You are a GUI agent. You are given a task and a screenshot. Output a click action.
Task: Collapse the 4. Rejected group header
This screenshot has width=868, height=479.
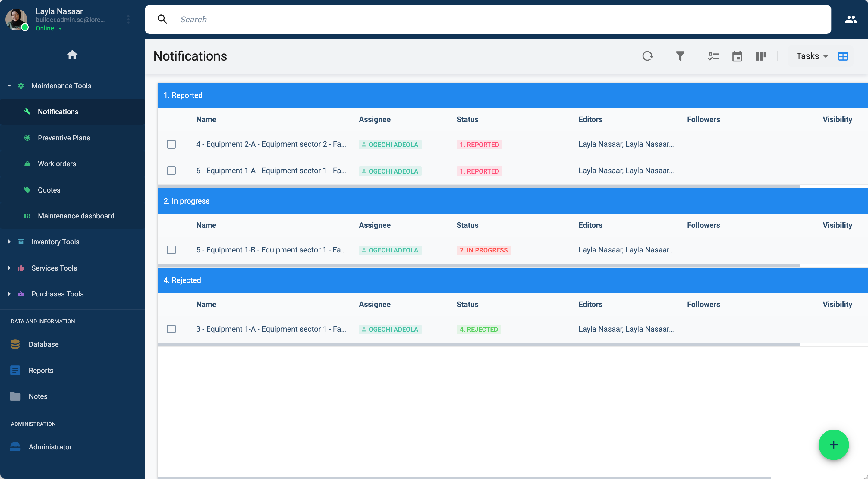pyautogui.click(x=512, y=280)
